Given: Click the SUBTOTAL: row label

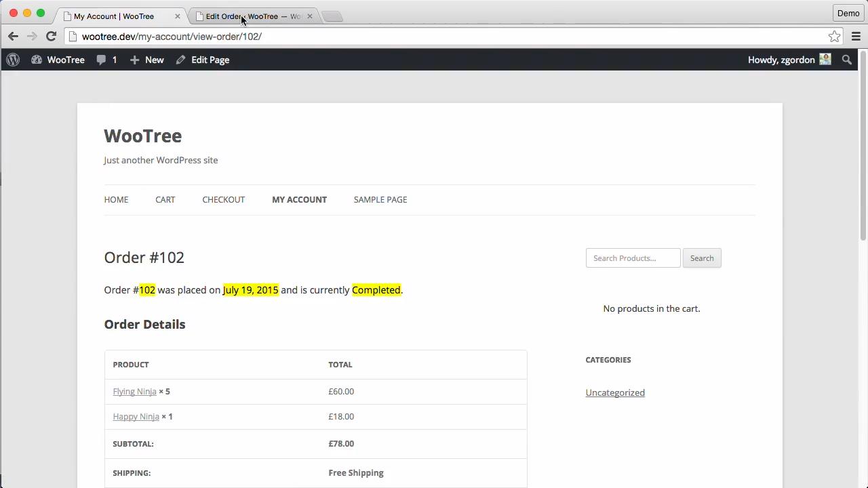Looking at the screenshot, I should pyautogui.click(x=133, y=443).
